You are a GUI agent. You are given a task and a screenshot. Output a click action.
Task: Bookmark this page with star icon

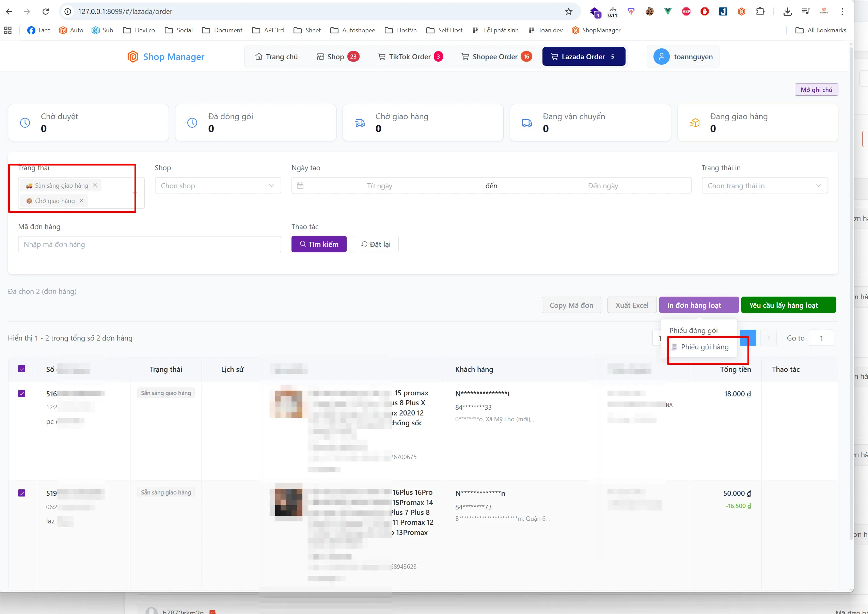pyautogui.click(x=568, y=11)
